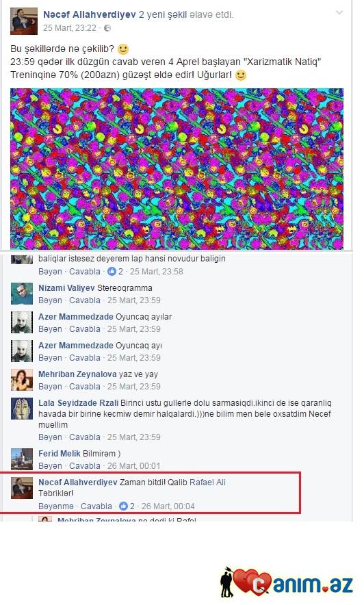Open Nəcəf Allahverdiyev name link in post header

coord(90,14)
